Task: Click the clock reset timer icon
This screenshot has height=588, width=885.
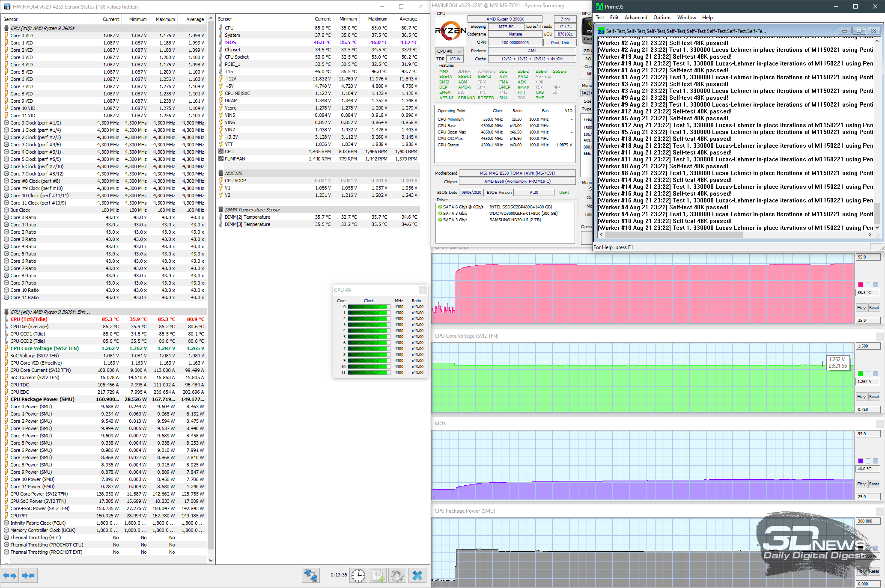Action: pos(358,576)
